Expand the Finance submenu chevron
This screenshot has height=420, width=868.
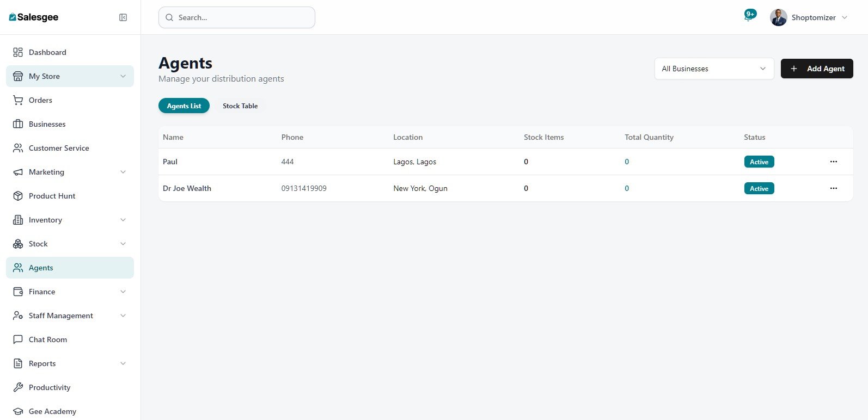123,292
